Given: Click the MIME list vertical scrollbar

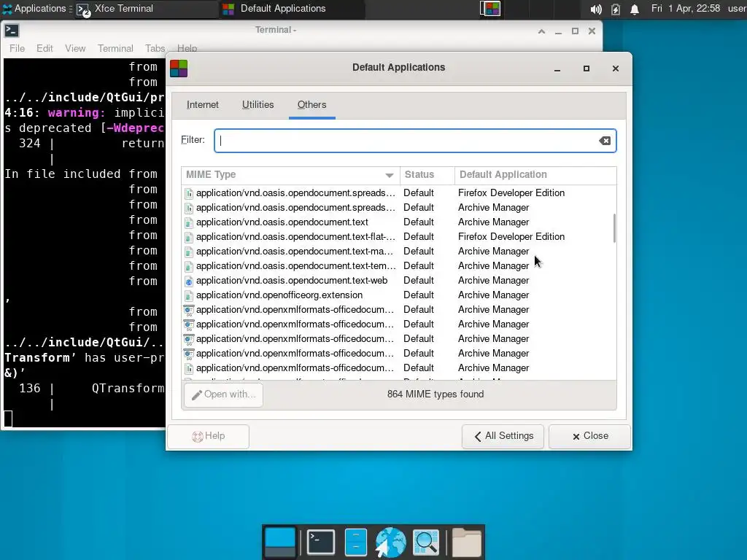Looking at the screenshot, I should tap(614, 228).
